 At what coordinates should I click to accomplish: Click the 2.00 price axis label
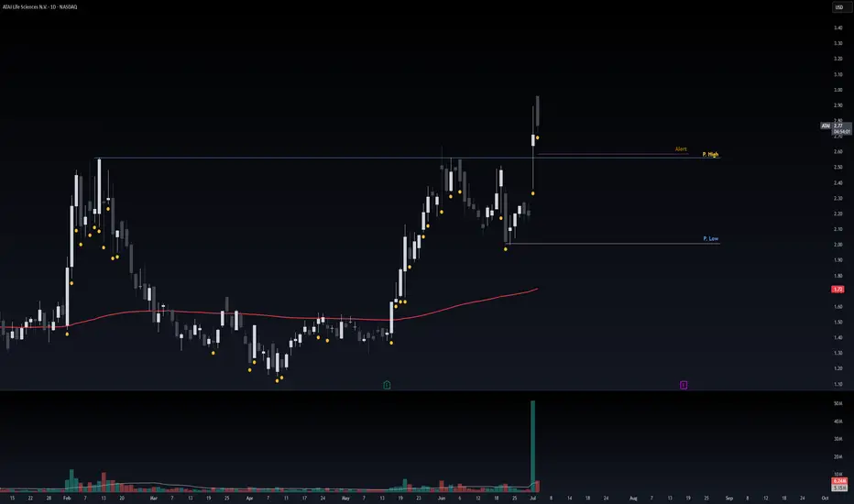pyautogui.click(x=838, y=245)
